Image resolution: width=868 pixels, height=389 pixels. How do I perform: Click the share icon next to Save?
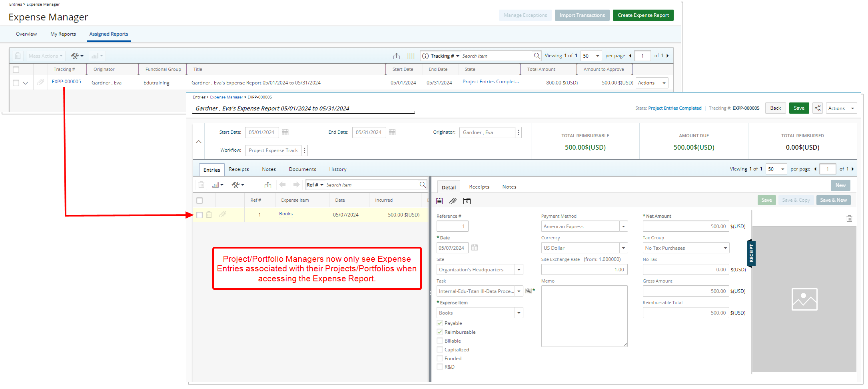click(x=818, y=108)
